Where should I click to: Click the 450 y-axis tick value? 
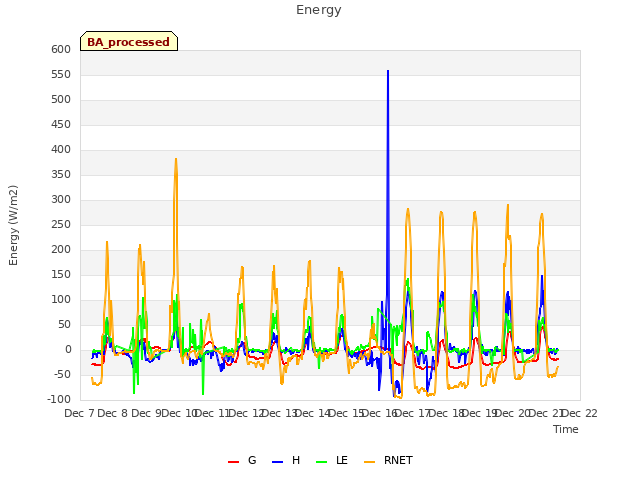(x=61, y=124)
